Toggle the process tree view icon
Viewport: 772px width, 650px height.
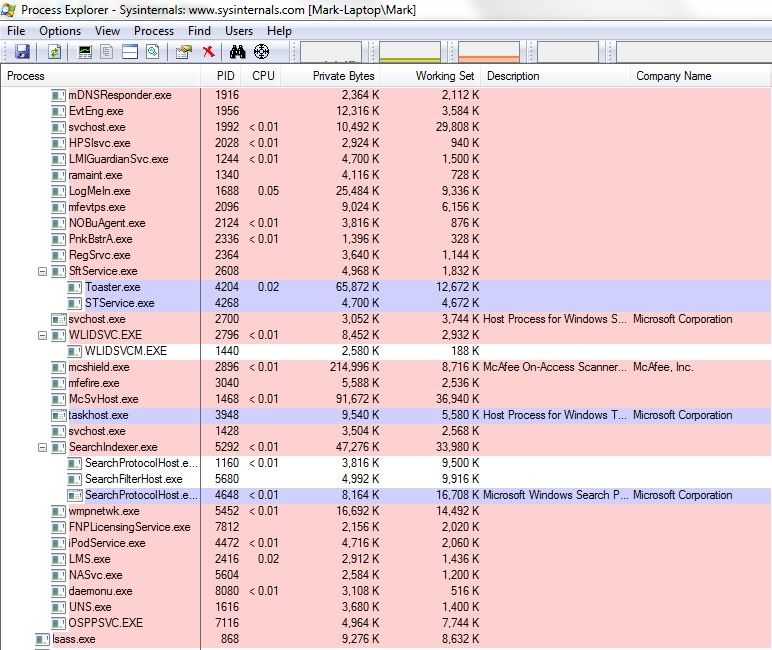tap(106, 52)
